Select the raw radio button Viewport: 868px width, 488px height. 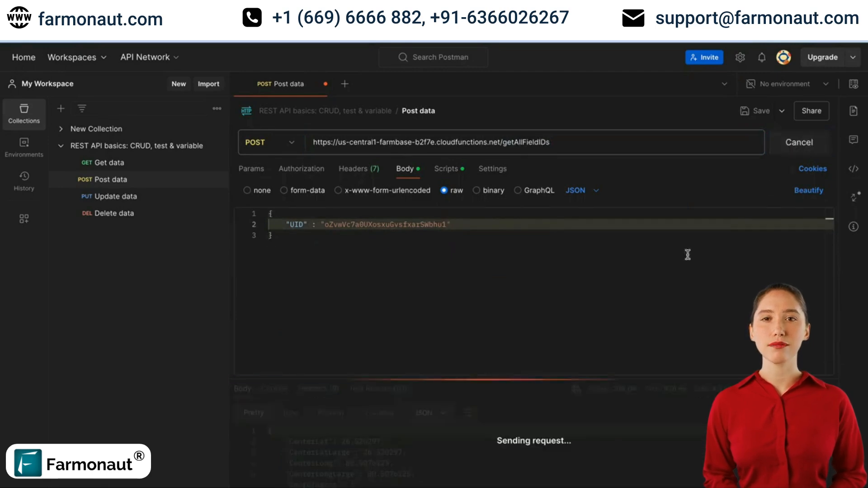click(x=444, y=189)
